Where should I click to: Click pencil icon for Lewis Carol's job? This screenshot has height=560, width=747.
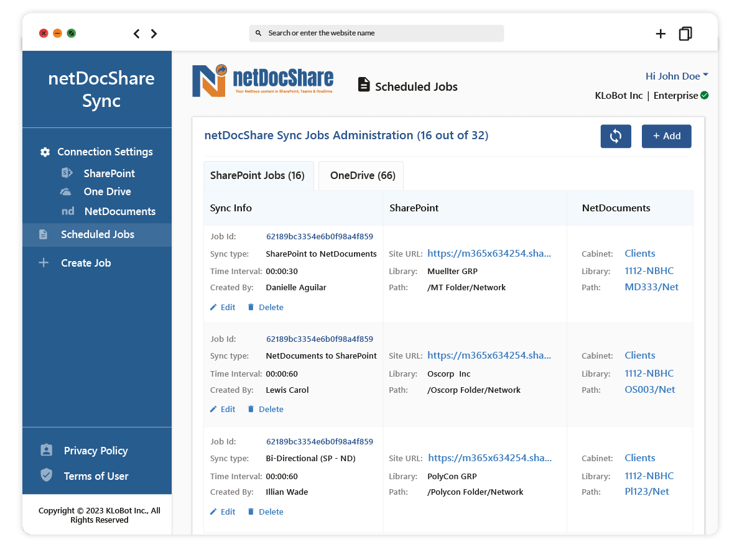[213, 409]
